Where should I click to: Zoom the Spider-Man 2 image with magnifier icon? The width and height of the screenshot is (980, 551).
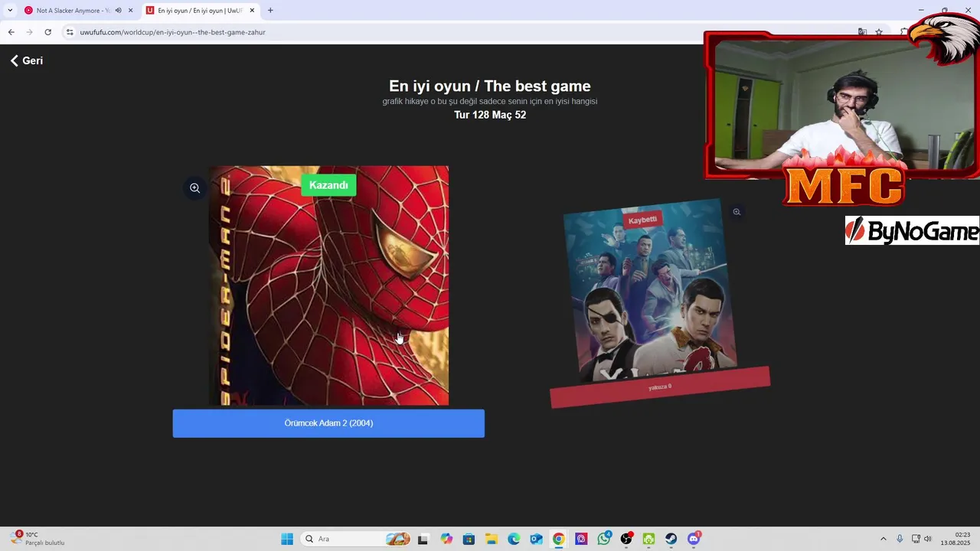[x=194, y=188]
